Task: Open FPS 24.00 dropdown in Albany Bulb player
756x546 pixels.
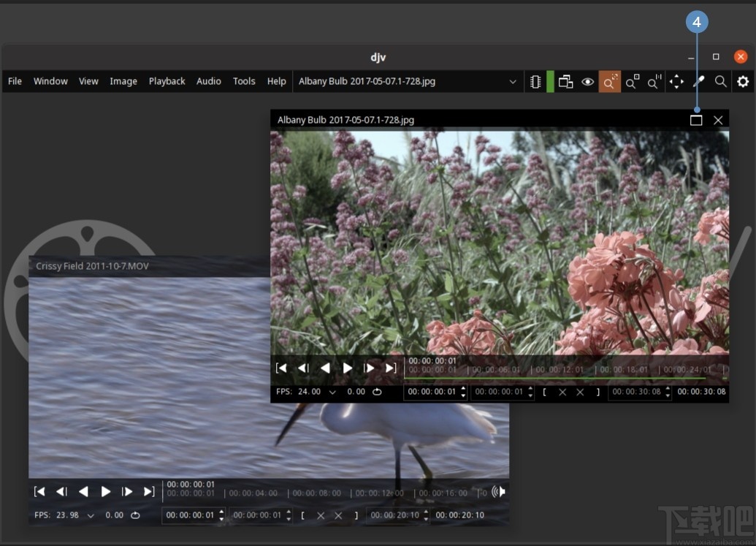Action: [x=332, y=392]
